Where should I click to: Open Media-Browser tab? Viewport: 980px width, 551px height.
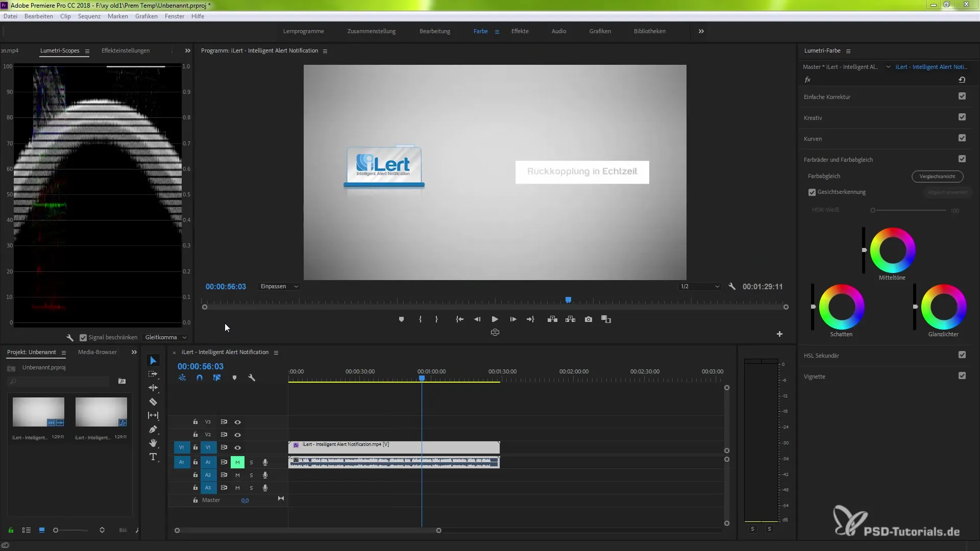click(97, 352)
